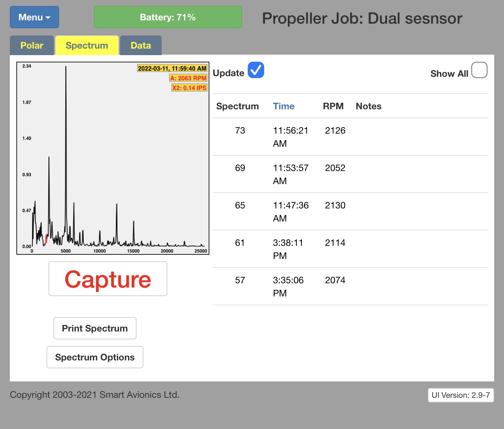The width and height of the screenshot is (504, 429).
Task: Click the A: 2063 RPM graph label
Action: (x=188, y=78)
